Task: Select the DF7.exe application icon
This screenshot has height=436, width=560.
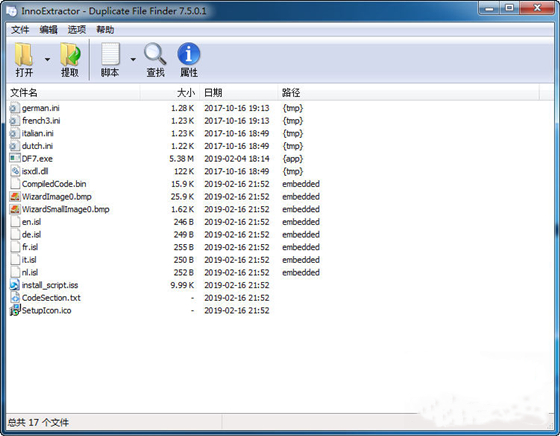Action: 14,159
